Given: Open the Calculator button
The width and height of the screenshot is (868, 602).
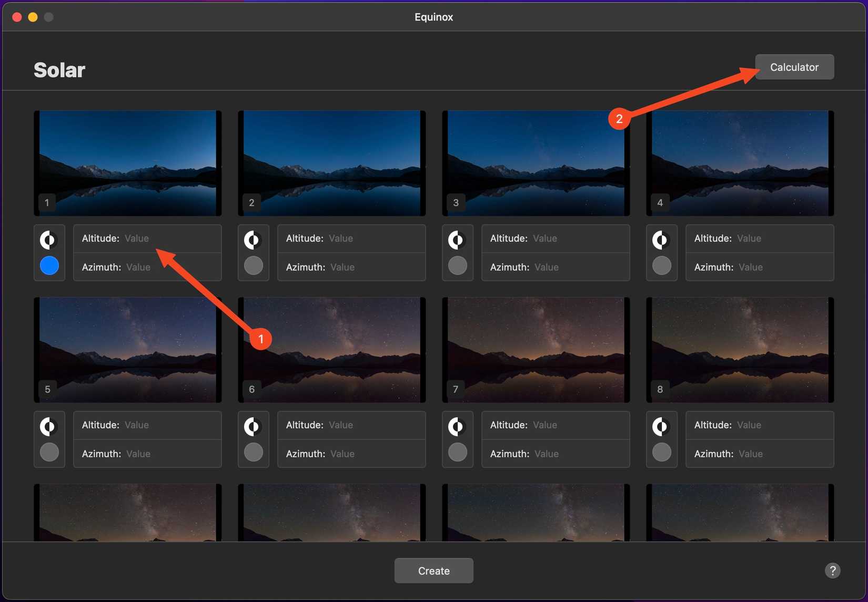Looking at the screenshot, I should click(x=794, y=67).
